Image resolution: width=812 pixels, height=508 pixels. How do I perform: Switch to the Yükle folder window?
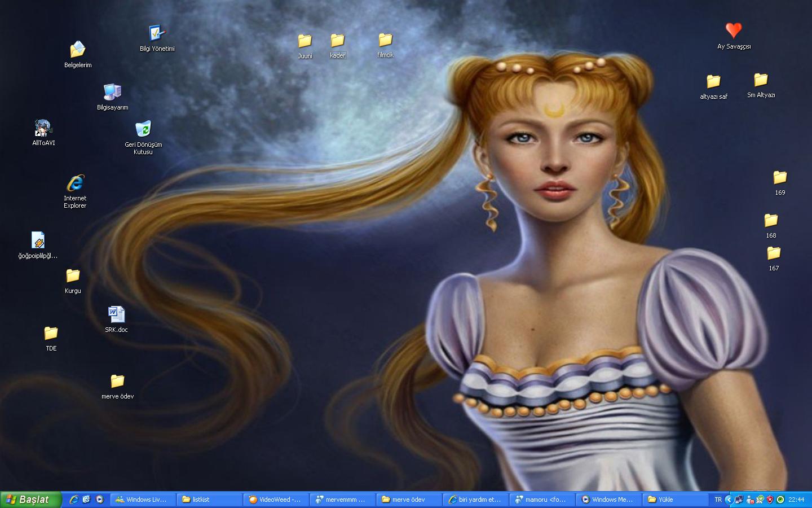676,500
